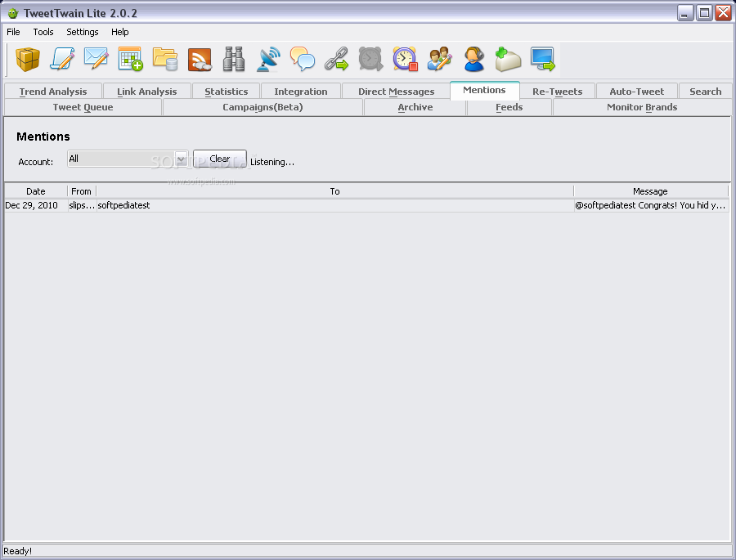Open the File menu
Image resolution: width=736 pixels, height=560 pixels.
coord(13,32)
